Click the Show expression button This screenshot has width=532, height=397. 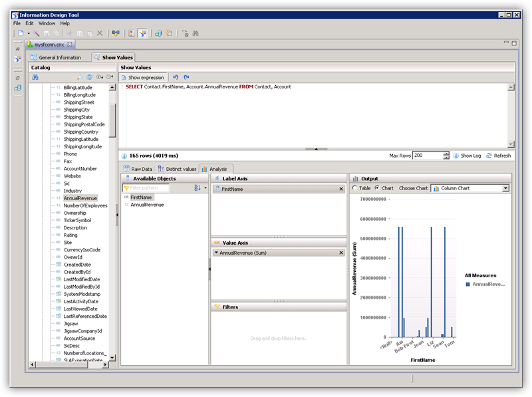142,78
